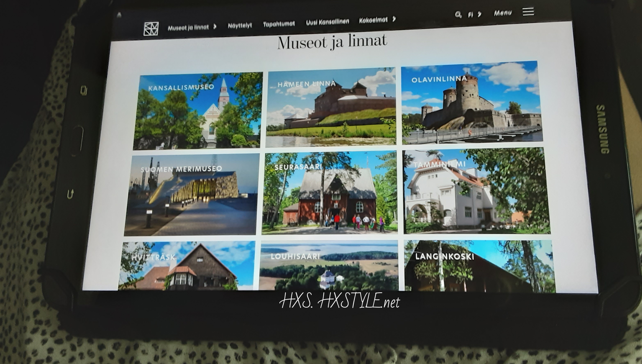Open the Seurasaari museum thumbnail
The width and height of the screenshot is (642, 364).
330,193
